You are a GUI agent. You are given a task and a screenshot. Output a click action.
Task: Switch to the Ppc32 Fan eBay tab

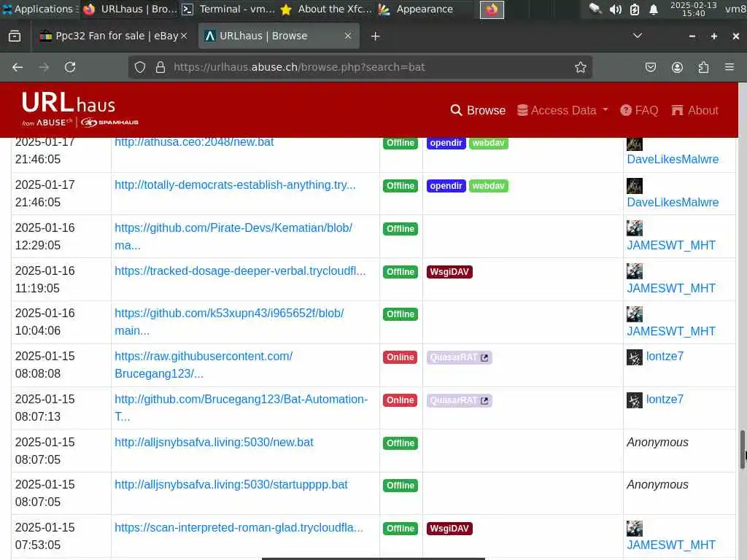click(113, 36)
